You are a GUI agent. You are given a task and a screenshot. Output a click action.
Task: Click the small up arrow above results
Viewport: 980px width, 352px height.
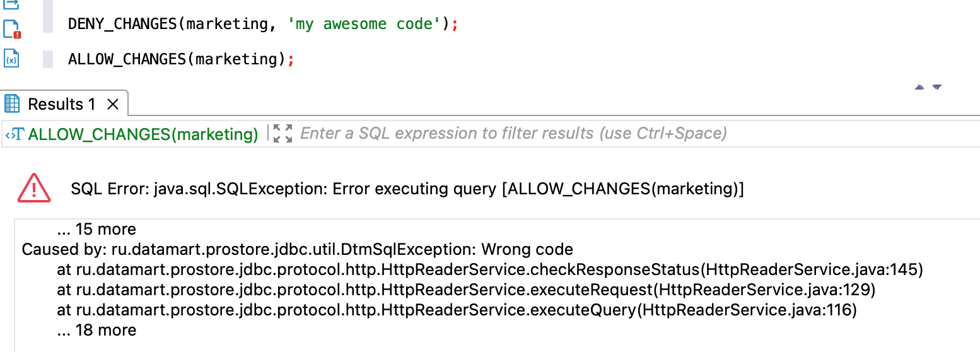(x=919, y=87)
